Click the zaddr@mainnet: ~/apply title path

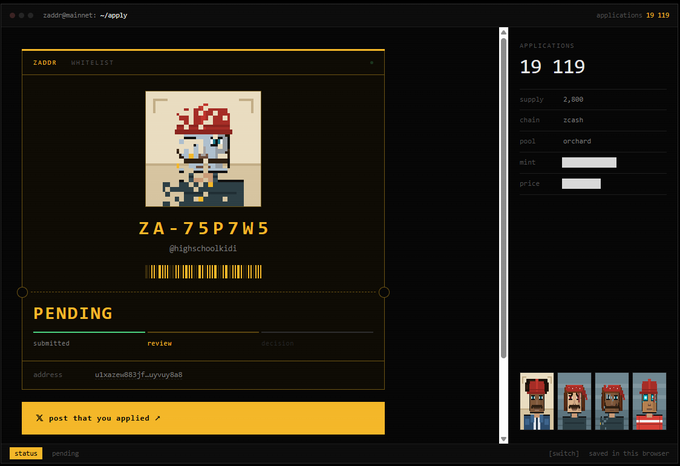pos(85,15)
